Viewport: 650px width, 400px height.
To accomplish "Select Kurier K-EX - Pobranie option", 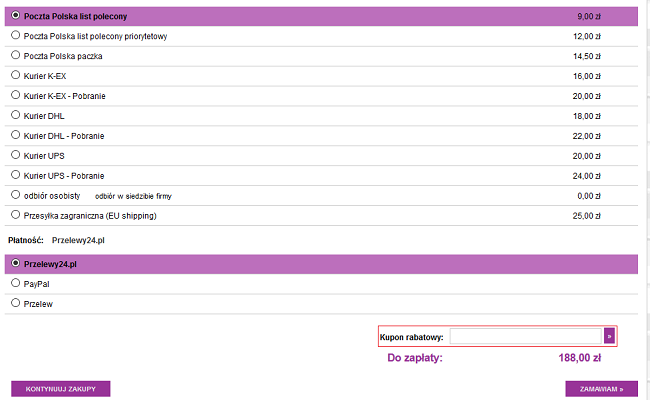I will click(15, 95).
